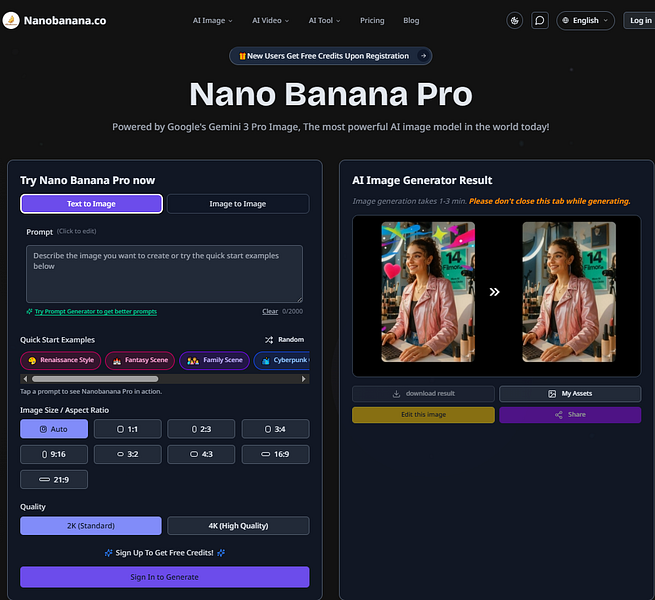The width and height of the screenshot is (655, 600).
Task: Select the 2:3 aspect ratio
Action: tap(201, 429)
